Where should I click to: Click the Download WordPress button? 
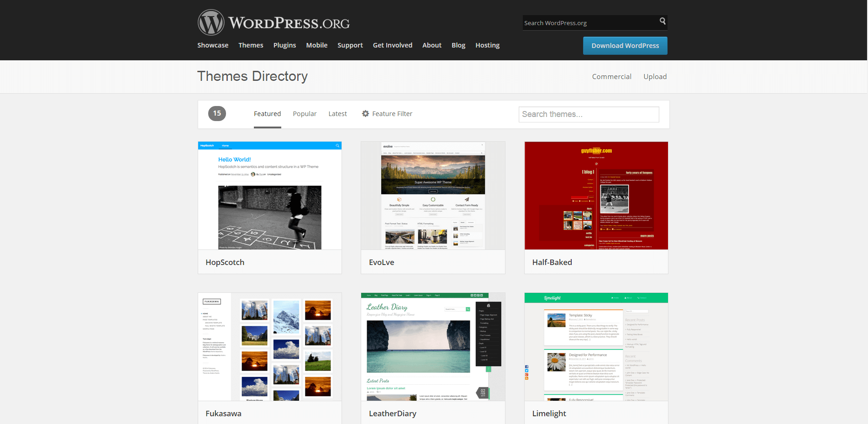625,46
